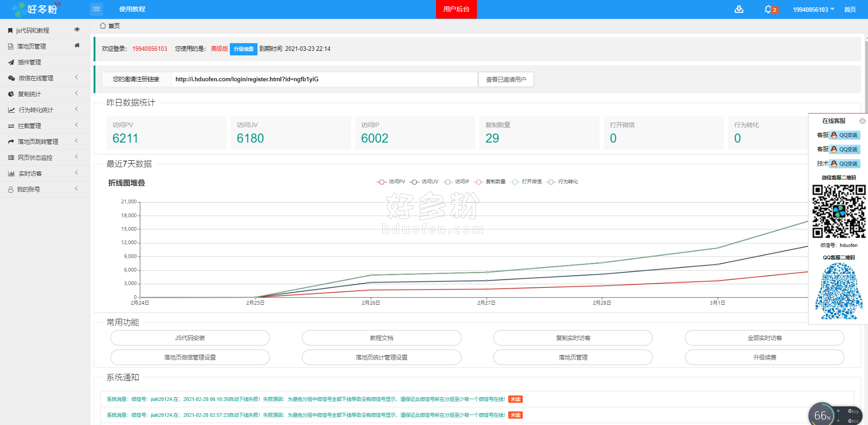Click the blue 升级续费 button beside 高级版

click(243, 49)
